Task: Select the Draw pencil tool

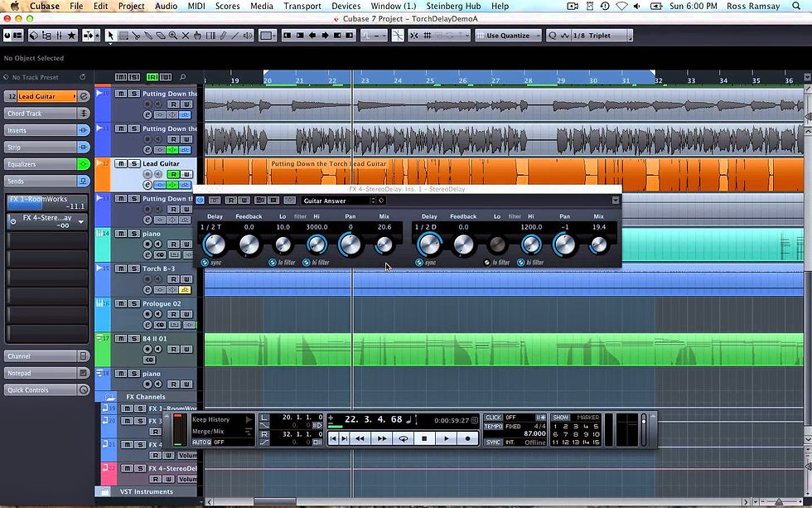Action: coord(223,35)
